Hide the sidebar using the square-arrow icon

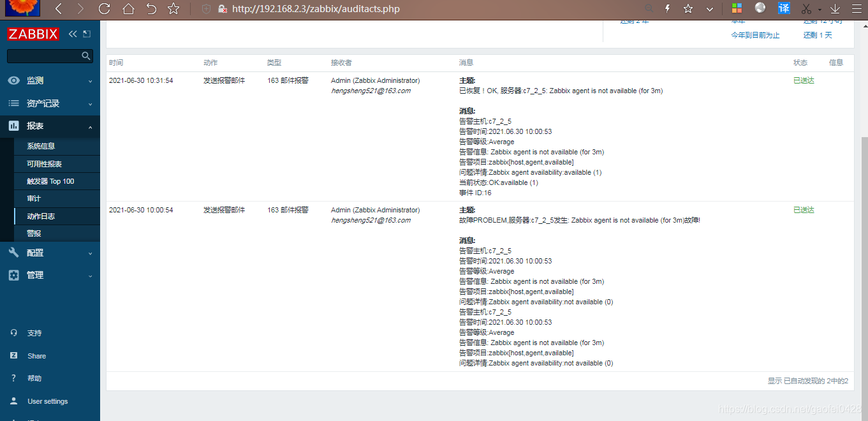tap(87, 34)
